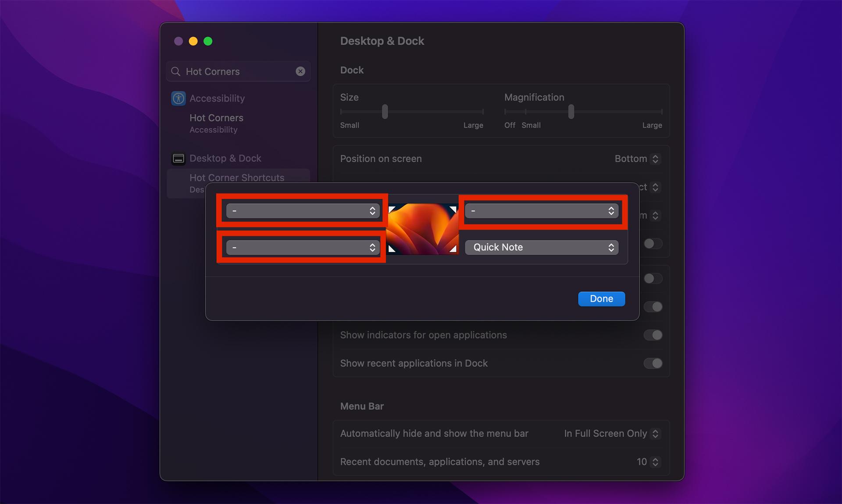Click the top-right corner marker on wallpaper preview

click(x=453, y=209)
